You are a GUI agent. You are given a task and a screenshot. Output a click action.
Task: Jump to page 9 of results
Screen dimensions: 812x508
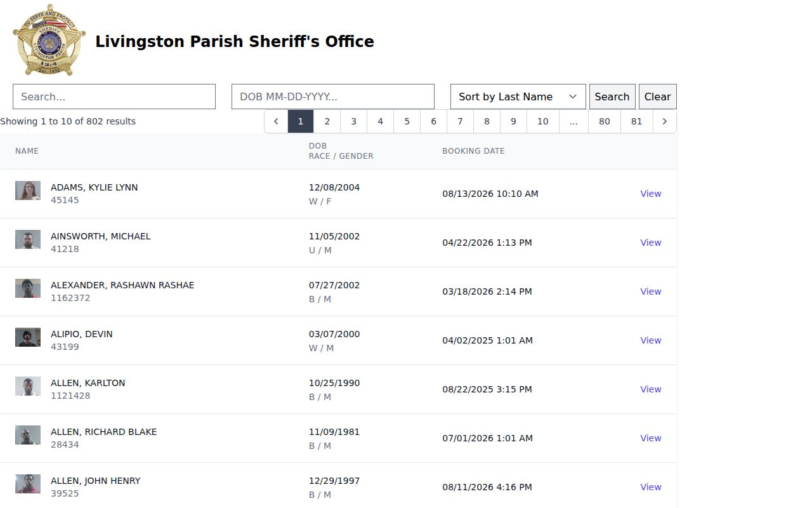(514, 121)
